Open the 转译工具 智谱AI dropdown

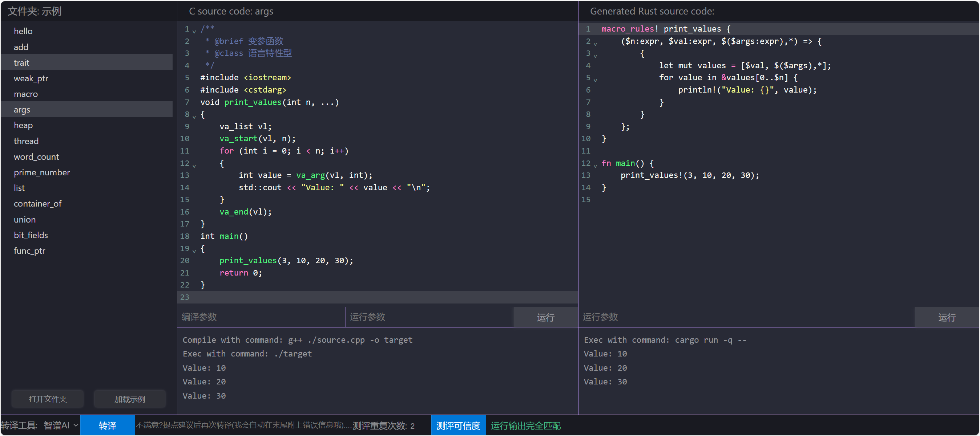click(x=61, y=425)
